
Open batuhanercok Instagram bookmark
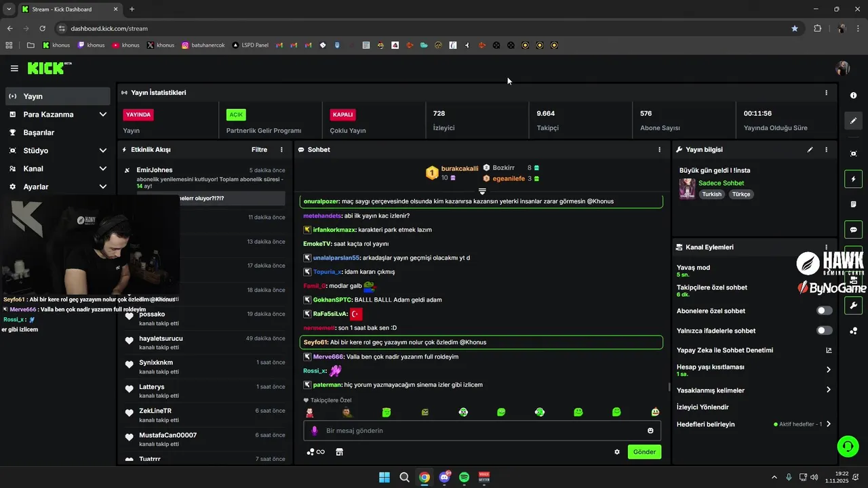(x=203, y=45)
